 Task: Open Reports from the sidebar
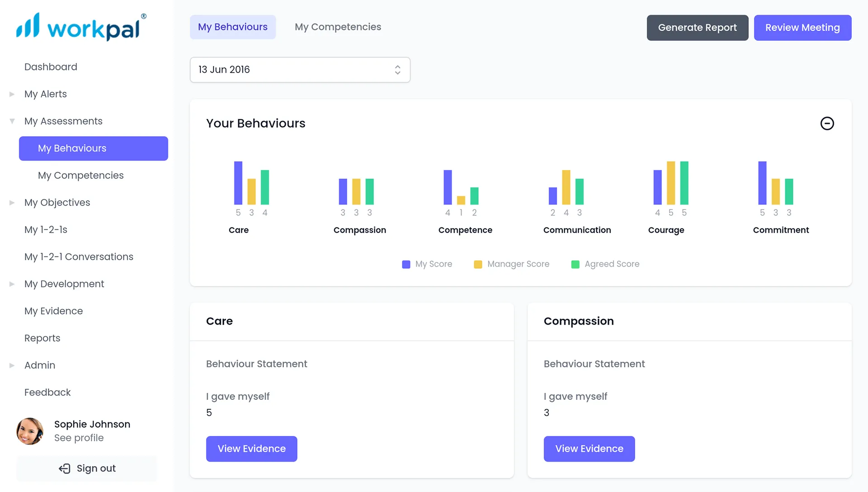click(x=42, y=338)
